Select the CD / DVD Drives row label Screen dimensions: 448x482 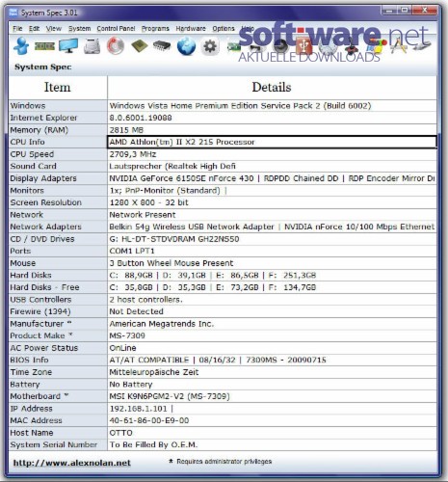42,239
